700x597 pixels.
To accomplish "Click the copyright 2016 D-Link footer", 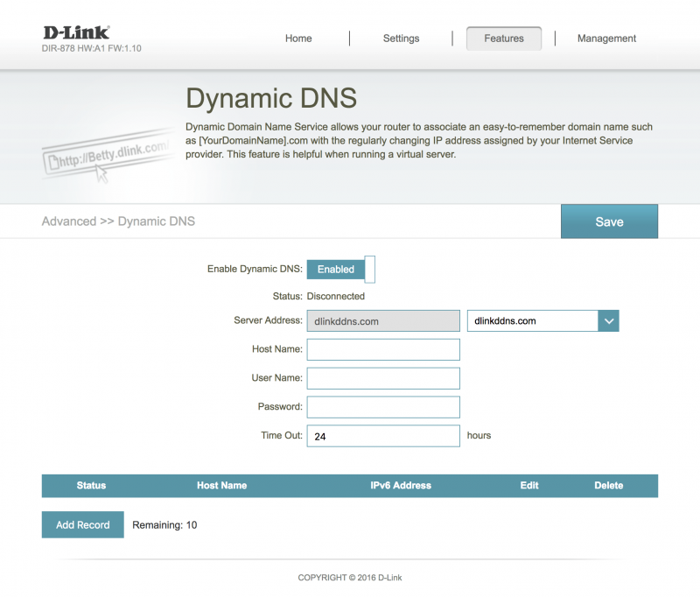I will tap(350, 578).
